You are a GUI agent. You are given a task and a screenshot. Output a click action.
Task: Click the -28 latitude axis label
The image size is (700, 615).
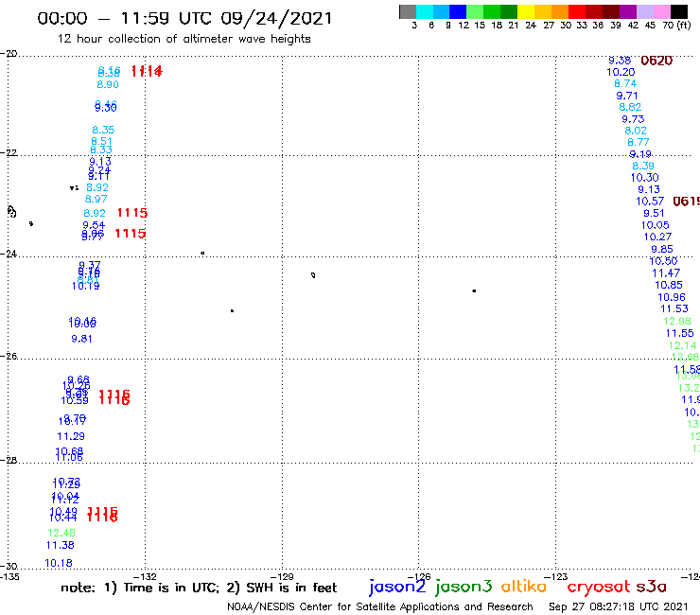click(9, 460)
